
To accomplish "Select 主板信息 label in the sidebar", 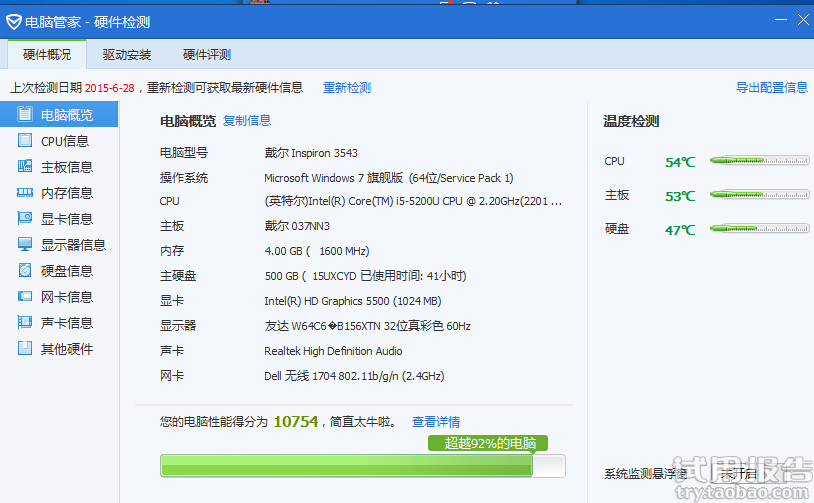I will [x=67, y=167].
